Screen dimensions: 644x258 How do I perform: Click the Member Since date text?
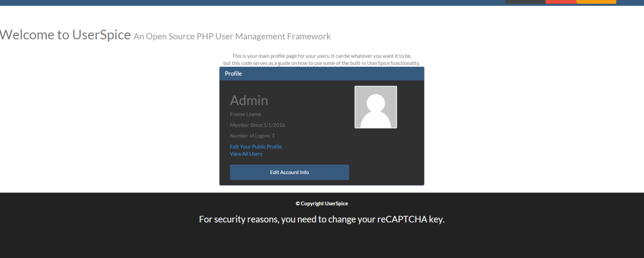click(257, 125)
